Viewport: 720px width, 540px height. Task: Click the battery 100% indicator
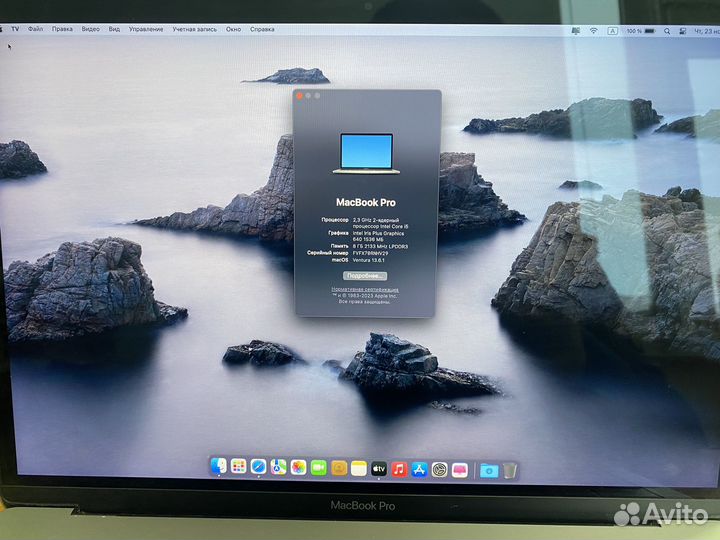[641, 31]
